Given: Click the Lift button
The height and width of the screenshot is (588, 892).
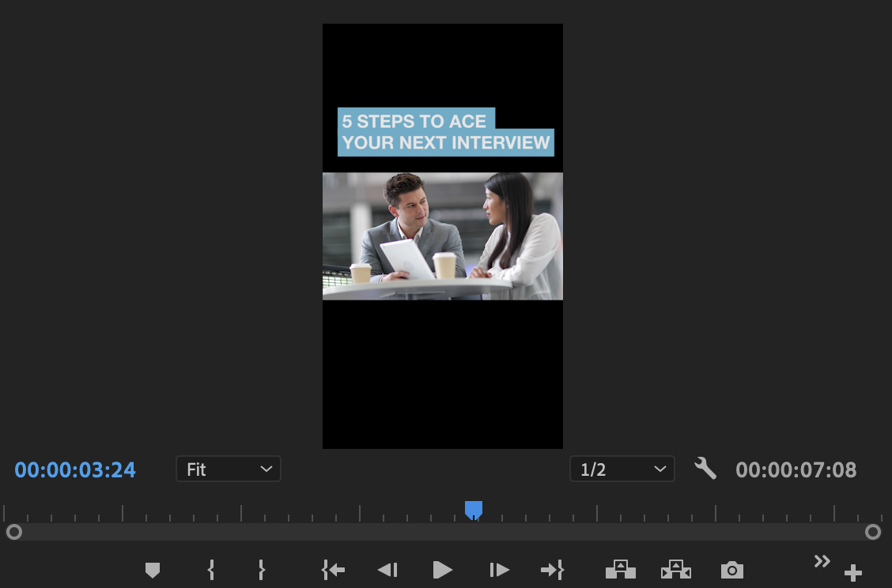Looking at the screenshot, I should tap(621, 569).
